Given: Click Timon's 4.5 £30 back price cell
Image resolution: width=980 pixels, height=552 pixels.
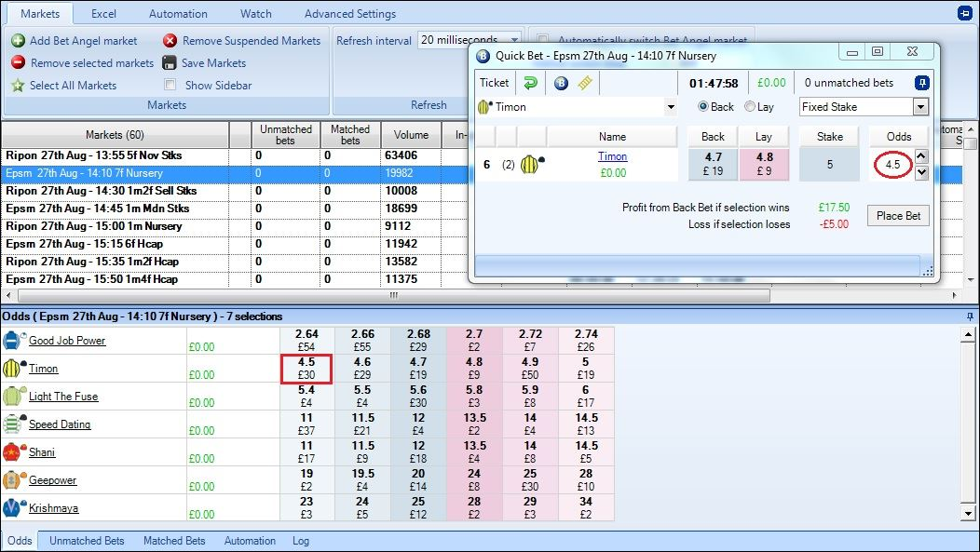Looking at the screenshot, I should [306, 369].
